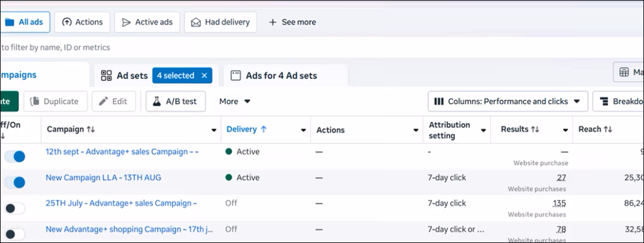Image resolution: width=644 pixels, height=243 pixels.
Task: Click the truncated 7-day click or … cell
Action: [456, 229]
